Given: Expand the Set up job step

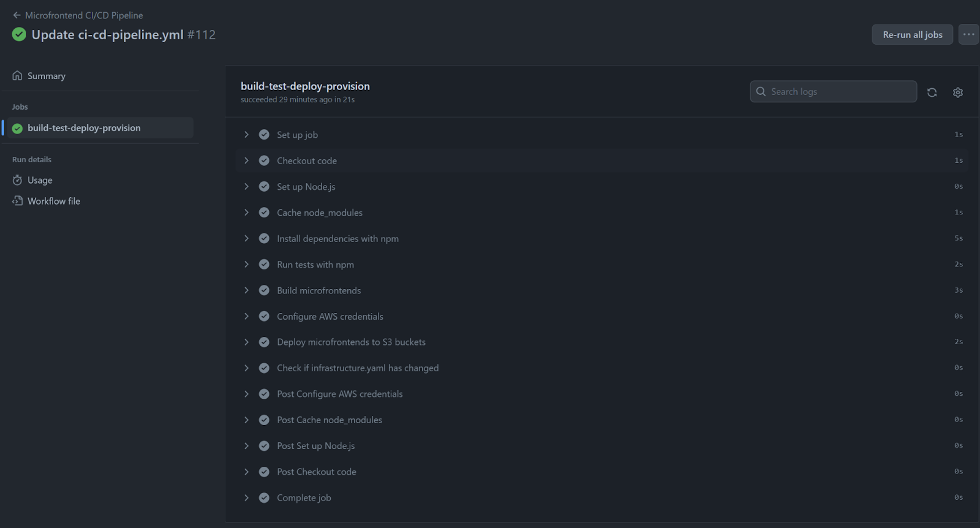Looking at the screenshot, I should tap(246, 135).
